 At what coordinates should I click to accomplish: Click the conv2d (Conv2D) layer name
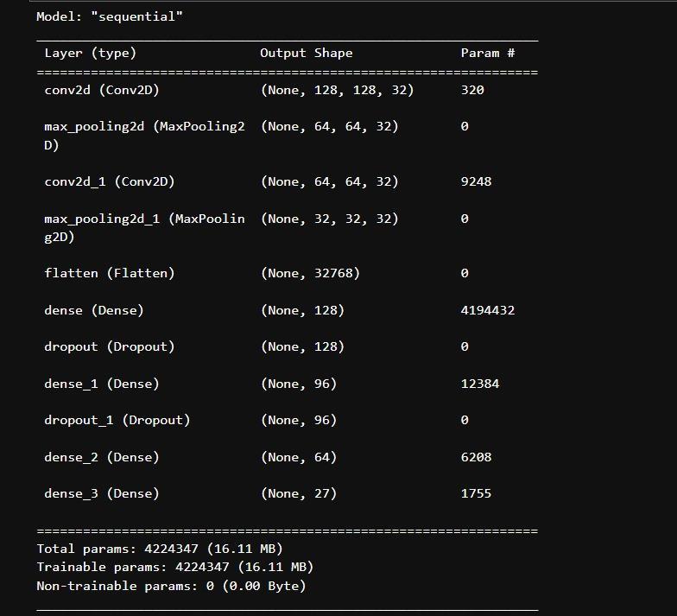[102, 90]
